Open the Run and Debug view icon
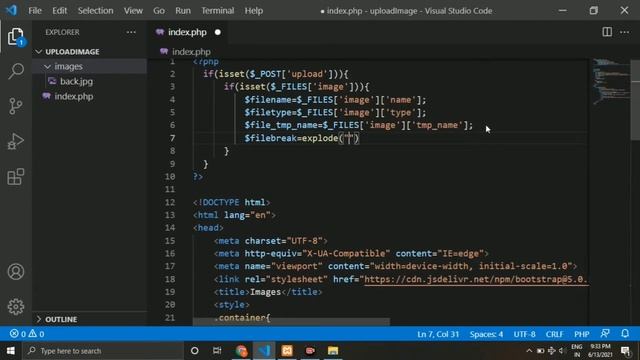This screenshot has height=360, width=640. coord(16,141)
